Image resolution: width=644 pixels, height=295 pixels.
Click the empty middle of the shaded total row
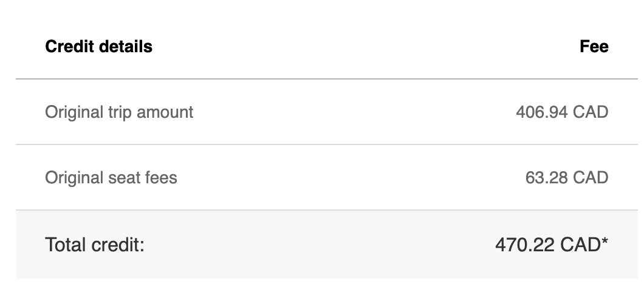(x=320, y=245)
